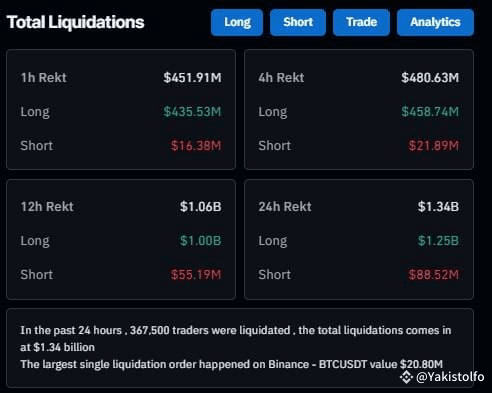Click the 24h Long value $1.25B
Screen dimensions: 492x393
438,241
